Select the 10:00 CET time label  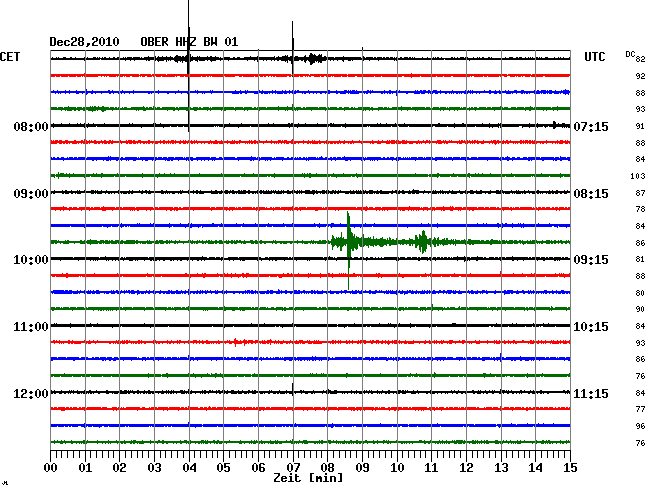point(31,260)
